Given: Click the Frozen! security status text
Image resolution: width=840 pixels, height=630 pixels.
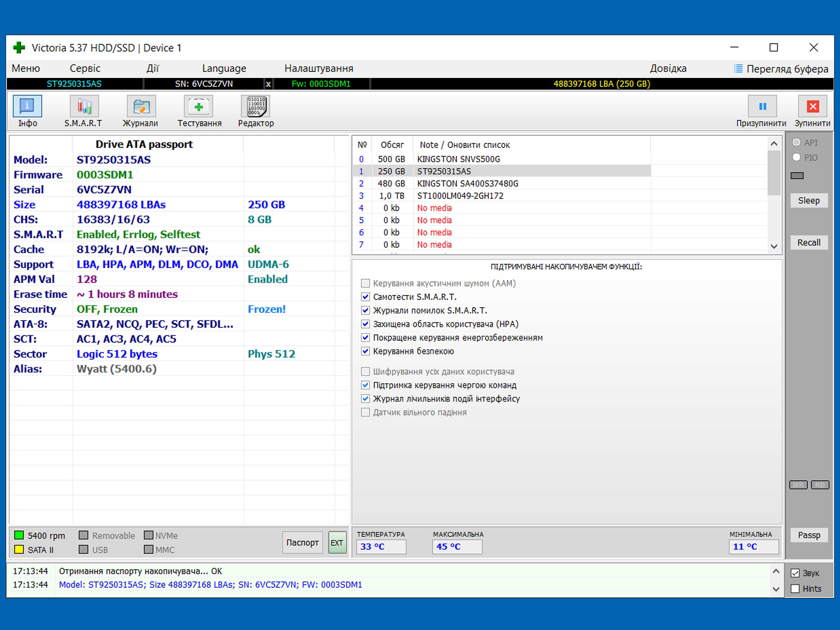Looking at the screenshot, I should click(267, 309).
